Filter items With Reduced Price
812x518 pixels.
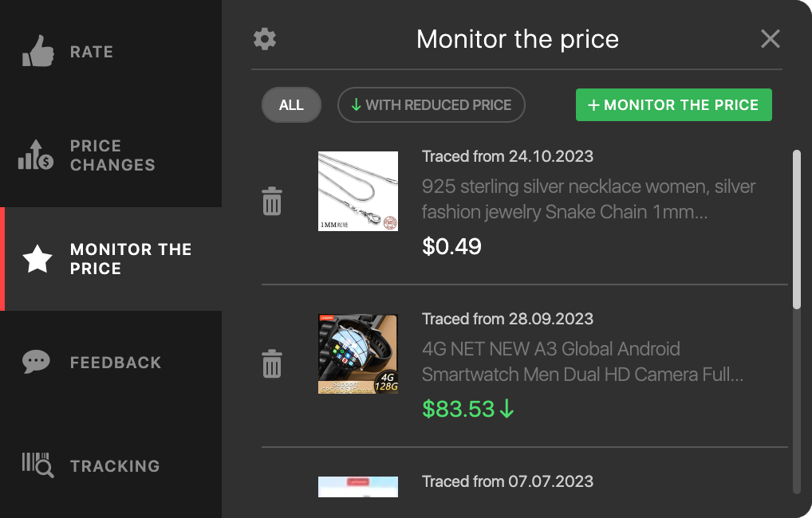[x=431, y=105]
